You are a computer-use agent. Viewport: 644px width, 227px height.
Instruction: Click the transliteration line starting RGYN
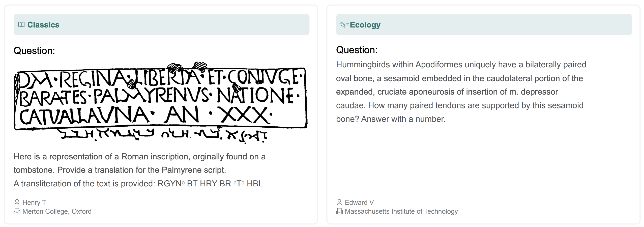tap(138, 183)
